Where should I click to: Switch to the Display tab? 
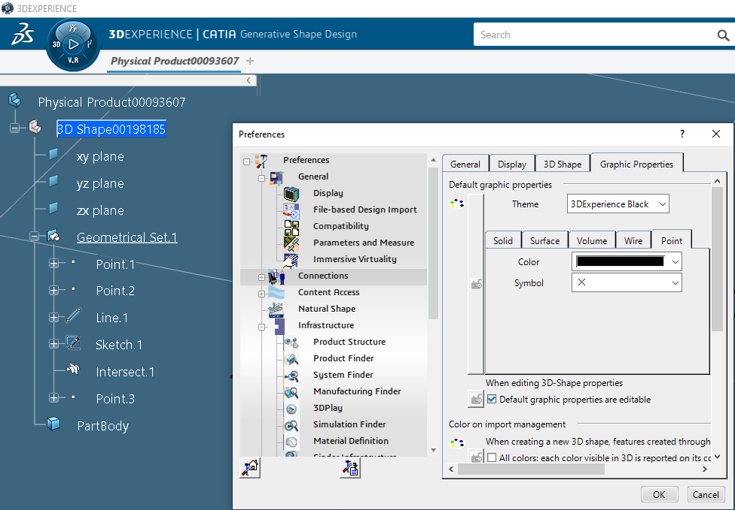(x=511, y=164)
